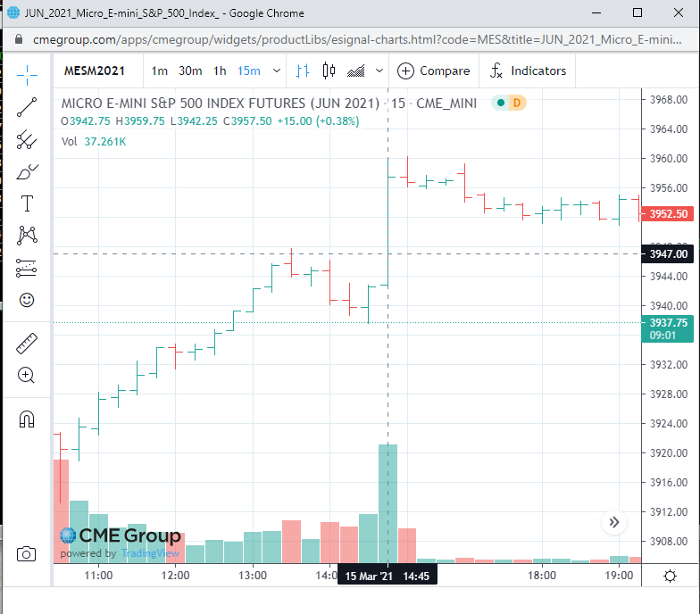
Task: Click the green market status dot
Action: coord(501,104)
